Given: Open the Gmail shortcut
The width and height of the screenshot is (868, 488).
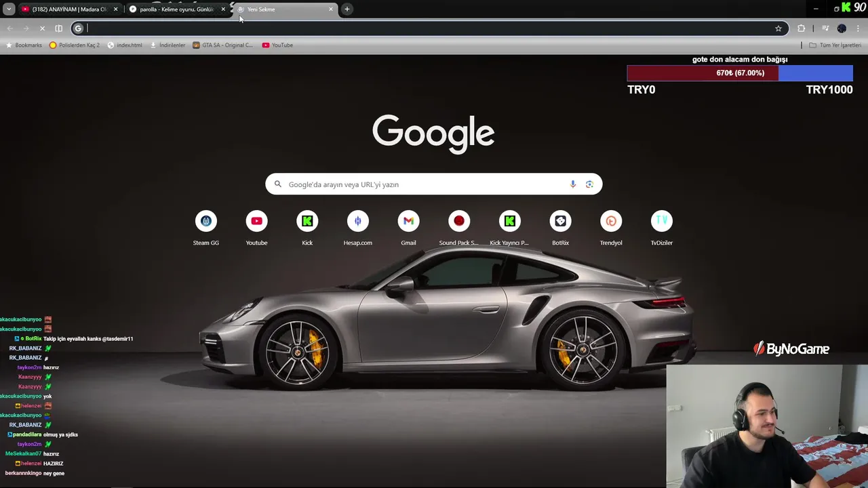Looking at the screenshot, I should [x=408, y=228].
